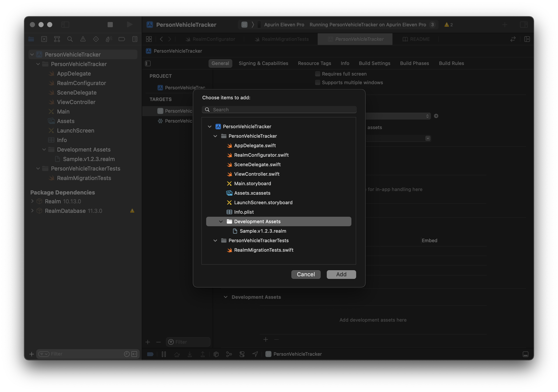Toggle Requires full screen checkbox

click(x=317, y=74)
